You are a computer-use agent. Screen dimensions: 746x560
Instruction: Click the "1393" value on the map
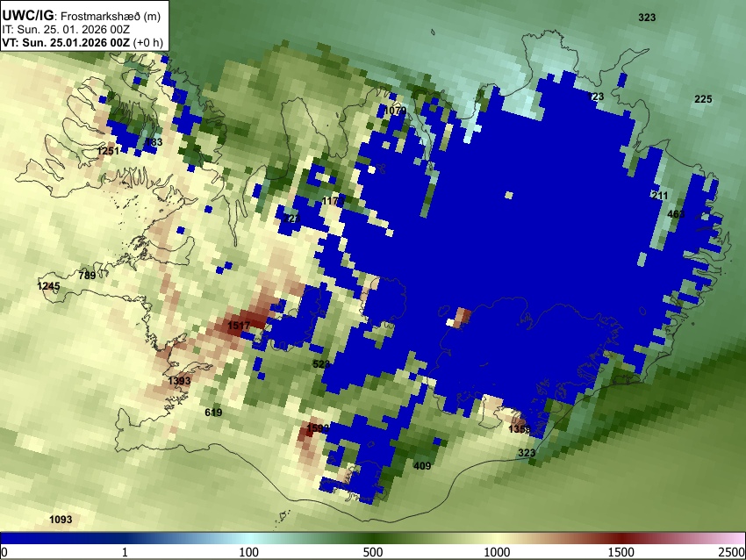coord(179,381)
